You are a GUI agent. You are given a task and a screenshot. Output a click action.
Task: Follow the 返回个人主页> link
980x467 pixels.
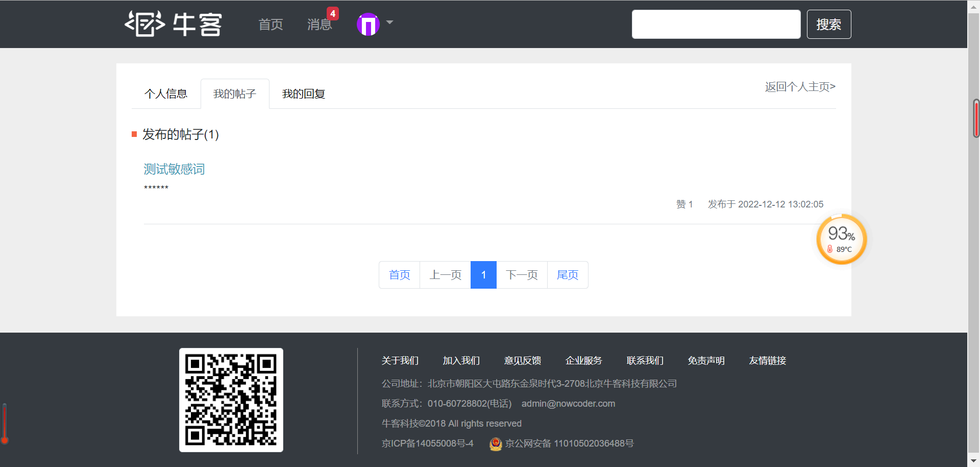pyautogui.click(x=800, y=87)
